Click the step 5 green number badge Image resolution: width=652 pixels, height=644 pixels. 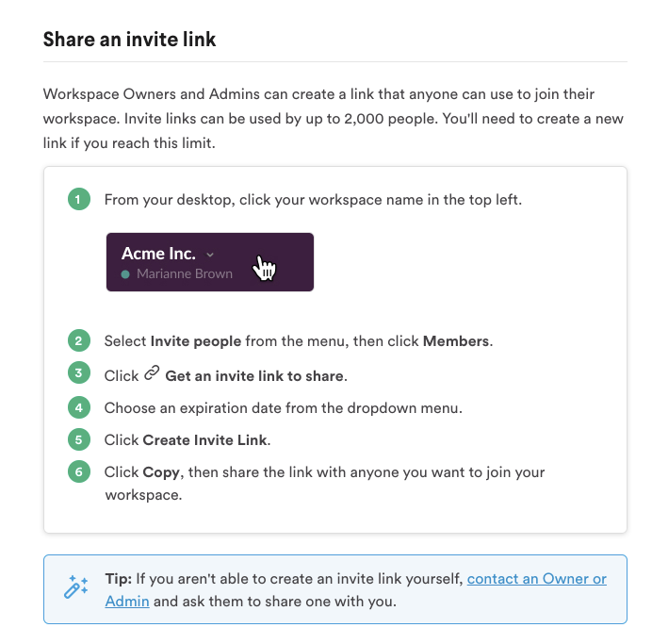(79, 439)
